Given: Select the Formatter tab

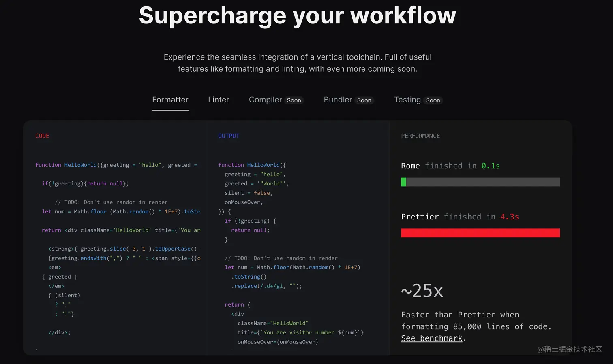Looking at the screenshot, I should click(170, 100).
